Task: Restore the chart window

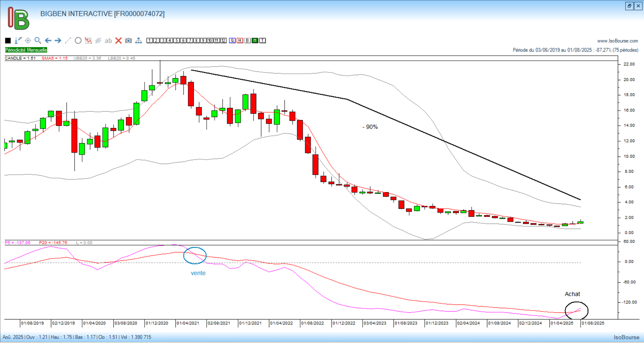Action: (629, 6)
